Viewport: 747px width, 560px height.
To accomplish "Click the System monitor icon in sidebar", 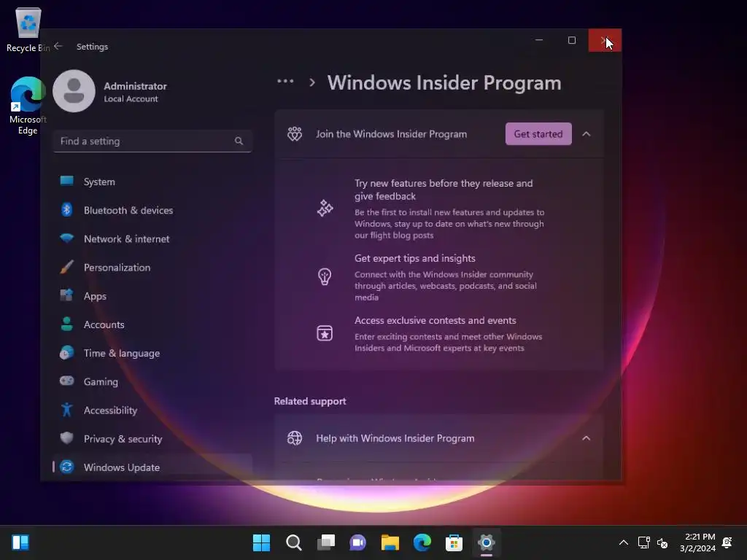I will click(x=66, y=181).
